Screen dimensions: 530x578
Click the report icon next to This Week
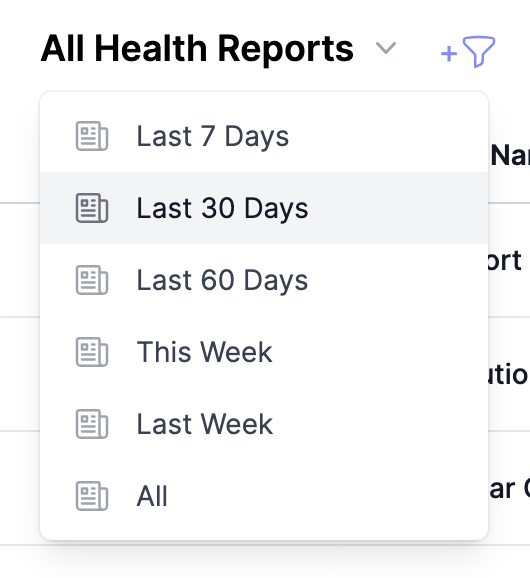92,352
